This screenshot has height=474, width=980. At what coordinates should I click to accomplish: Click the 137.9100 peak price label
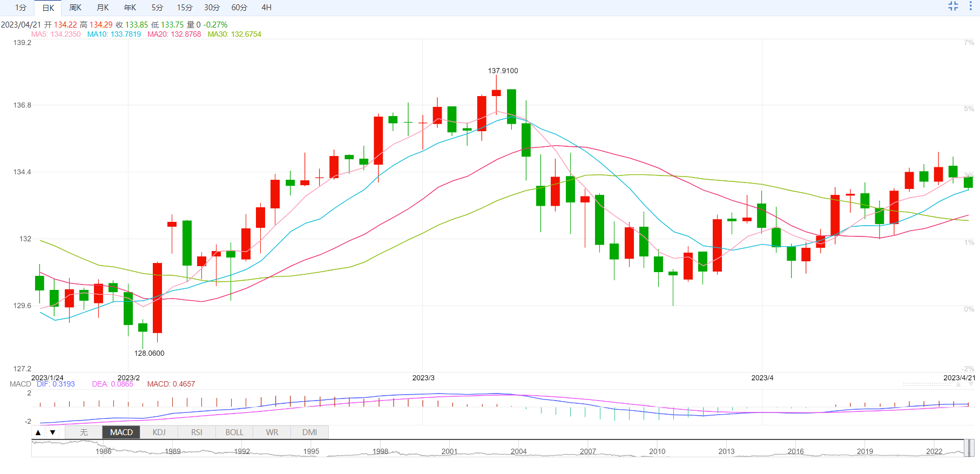pyautogui.click(x=503, y=71)
